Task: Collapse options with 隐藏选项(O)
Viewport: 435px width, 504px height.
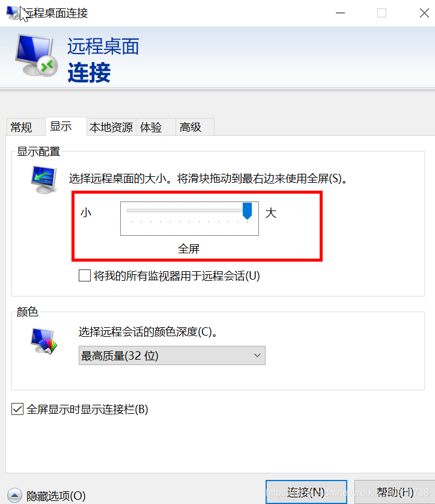Action: pyautogui.click(x=56, y=496)
